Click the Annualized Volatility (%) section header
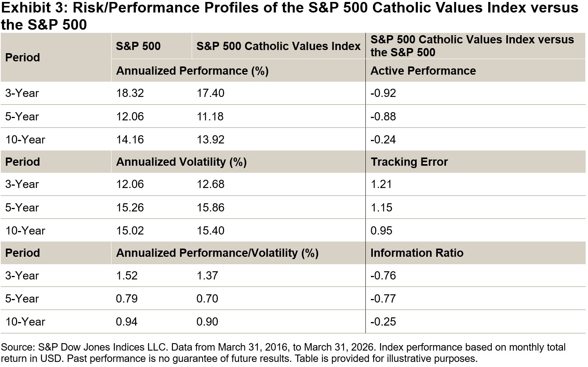Viewport: 588px width, 367px height. tap(181, 162)
